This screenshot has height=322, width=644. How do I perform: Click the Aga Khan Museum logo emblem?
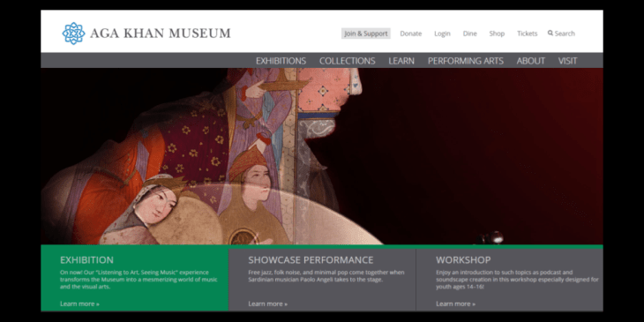73,34
